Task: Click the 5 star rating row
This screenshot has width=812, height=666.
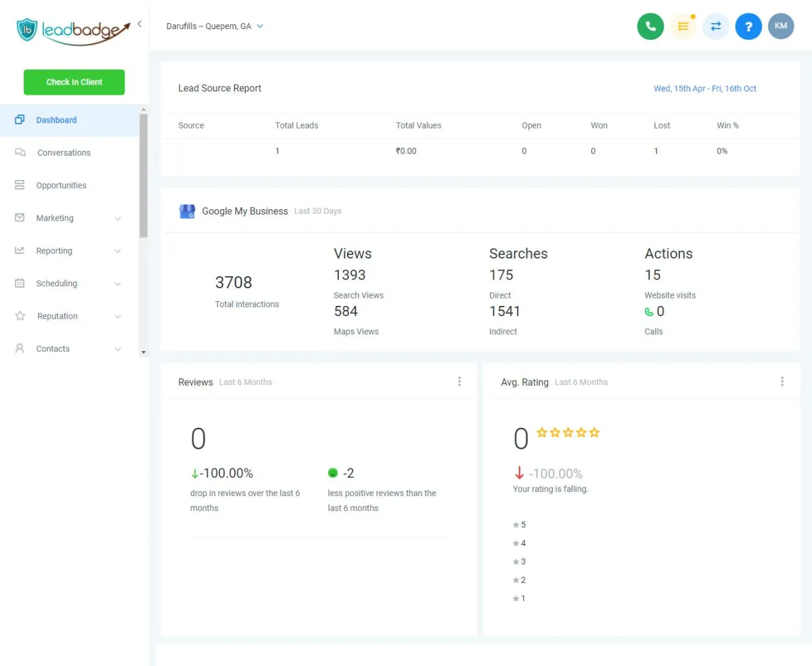Action: [x=520, y=525]
